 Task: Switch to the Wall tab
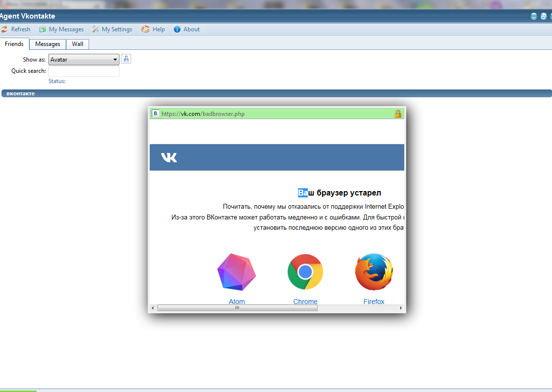click(x=77, y=44)
